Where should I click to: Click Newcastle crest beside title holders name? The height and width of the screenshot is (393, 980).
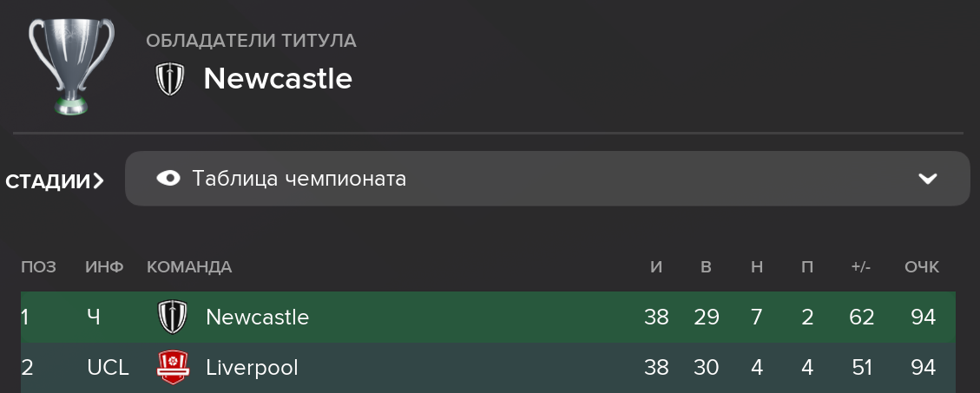(x=169, y=79)
